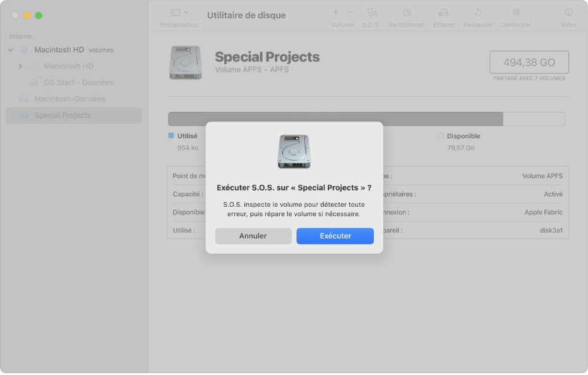
Task: Click the GG Start - Données drive icon
Action: 33,83
